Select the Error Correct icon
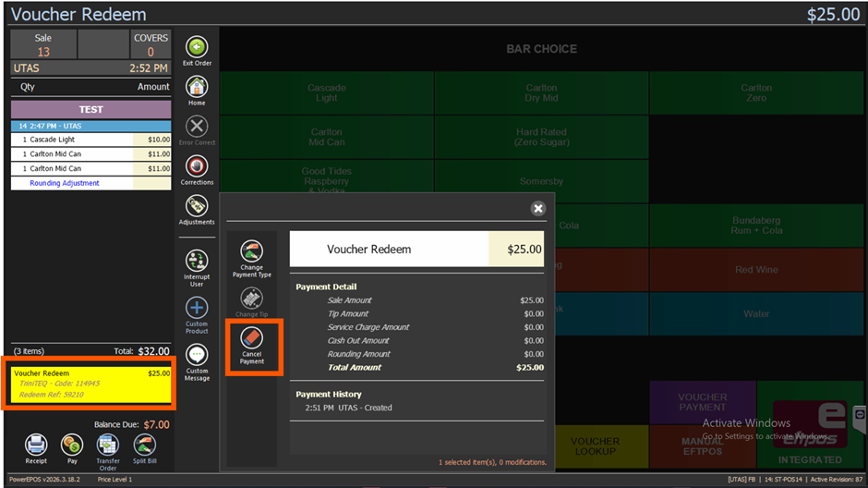 point(197,128)
